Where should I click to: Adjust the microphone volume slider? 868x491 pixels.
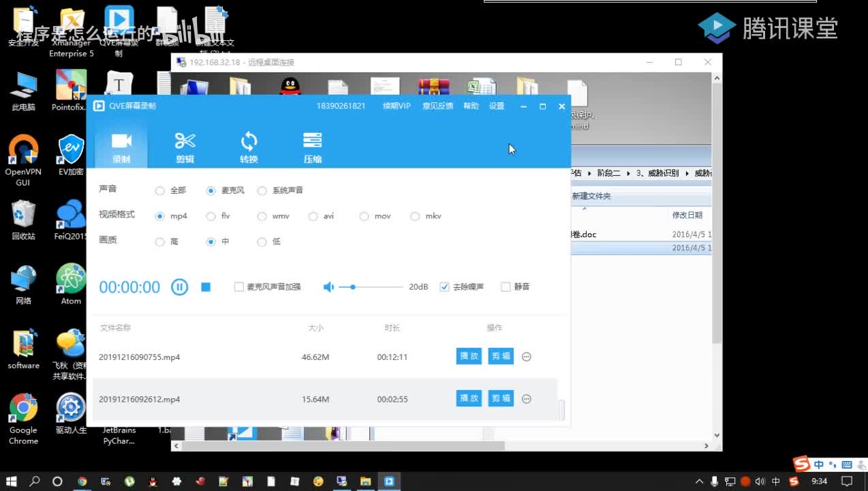click(371, 287)
